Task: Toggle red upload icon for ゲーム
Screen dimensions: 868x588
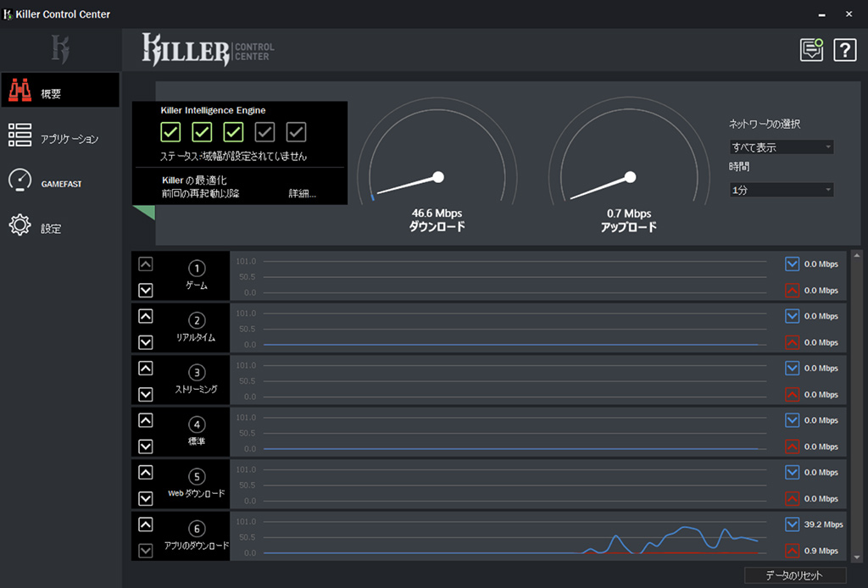Action: pyautogui.click(x=793, y=290)
